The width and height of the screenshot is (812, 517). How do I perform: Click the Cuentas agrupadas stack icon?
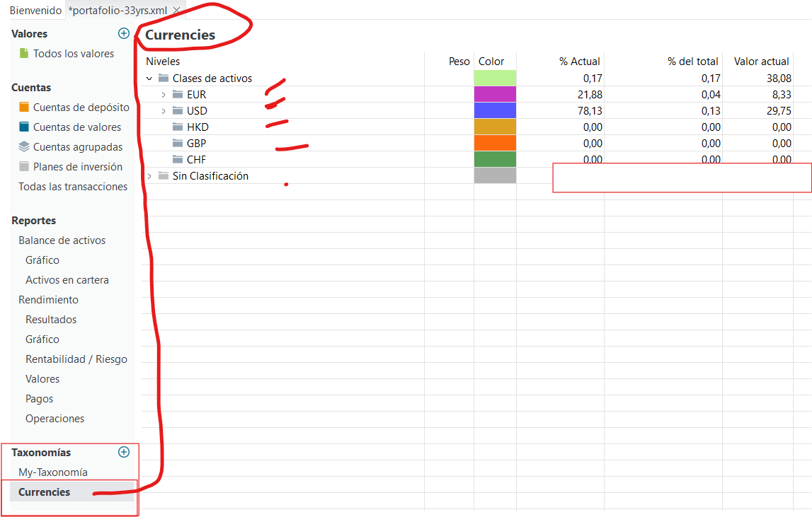(24, 147)
